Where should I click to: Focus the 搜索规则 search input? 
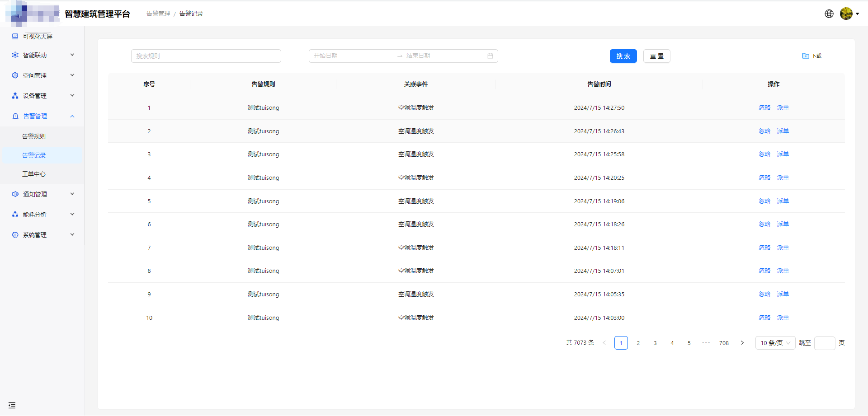coord(206,56)
